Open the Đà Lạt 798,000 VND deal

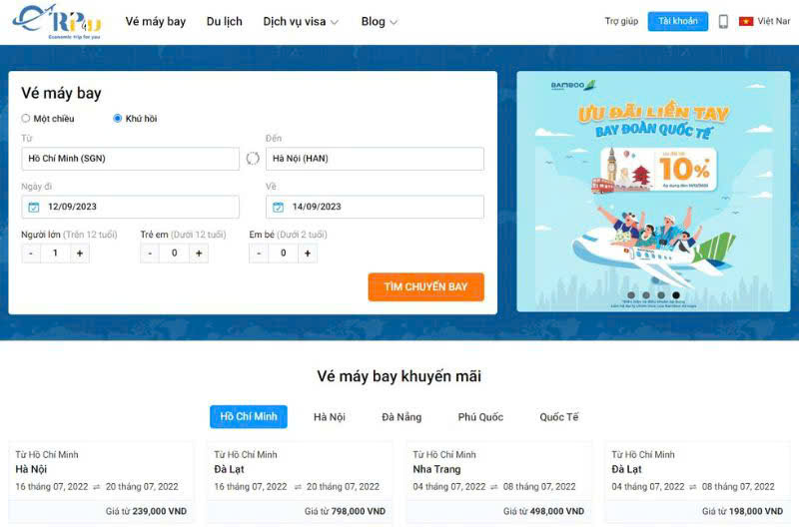click(x=300, y=483)
